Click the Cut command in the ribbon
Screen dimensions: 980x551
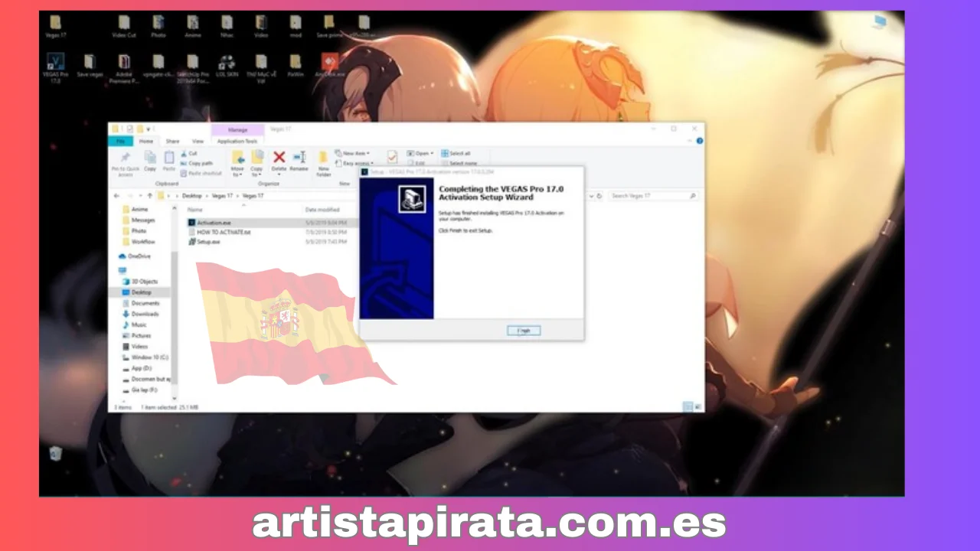coord(189,153)
